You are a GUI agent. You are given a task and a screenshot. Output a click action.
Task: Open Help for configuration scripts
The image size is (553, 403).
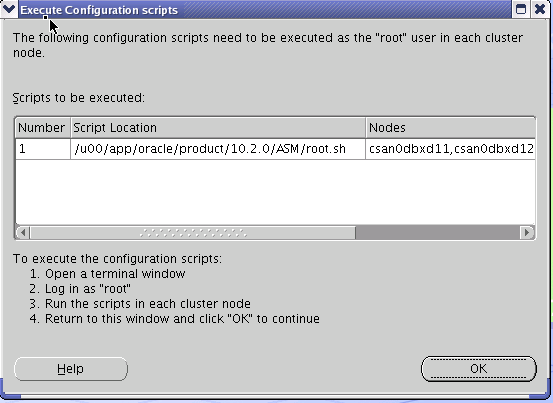[71, 369]
